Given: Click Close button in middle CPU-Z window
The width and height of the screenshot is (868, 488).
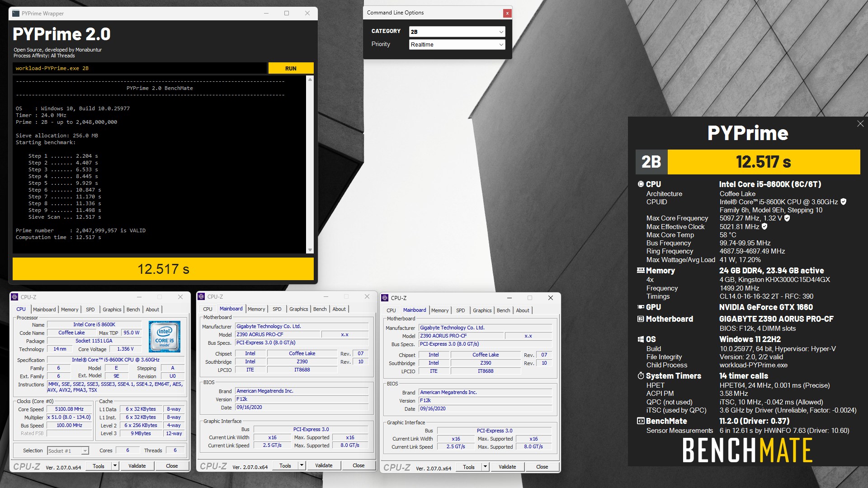Looking at the screenshot, I should point(359,465).
